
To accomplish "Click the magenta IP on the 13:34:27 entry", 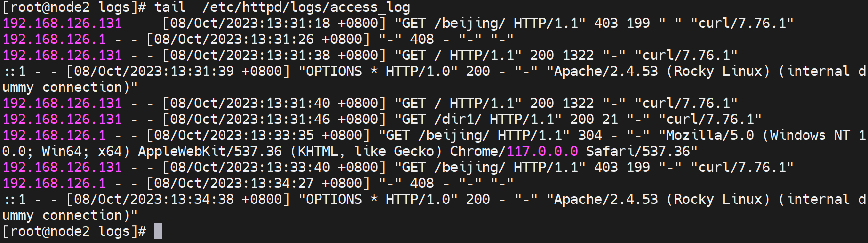I will 54,183.
